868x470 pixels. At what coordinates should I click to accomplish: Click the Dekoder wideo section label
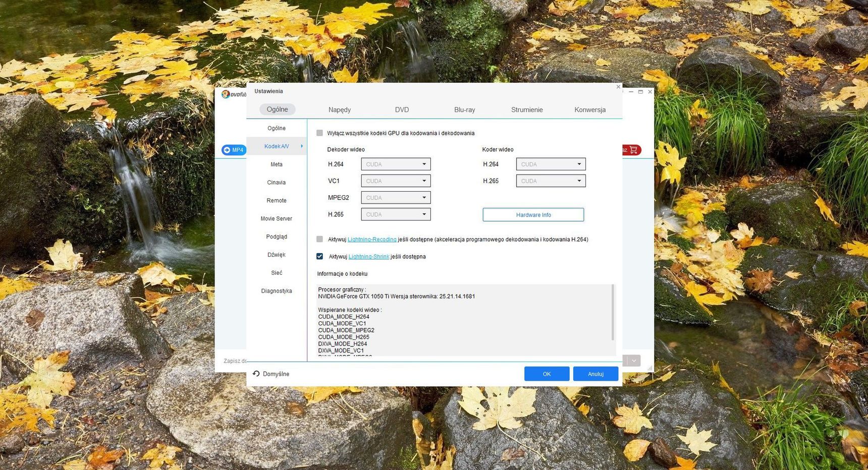(x=346, y=150)
